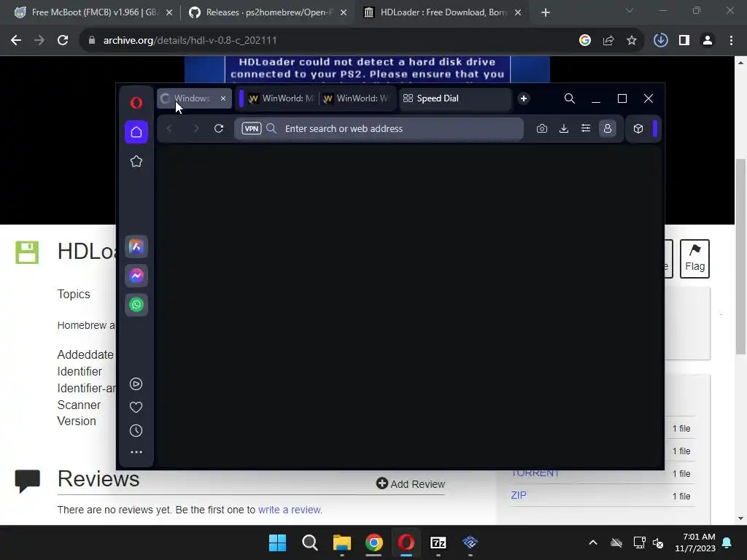747x560 pixels.
Task: Switch to the Windows tab in Opera
Action: coord(192,98)
